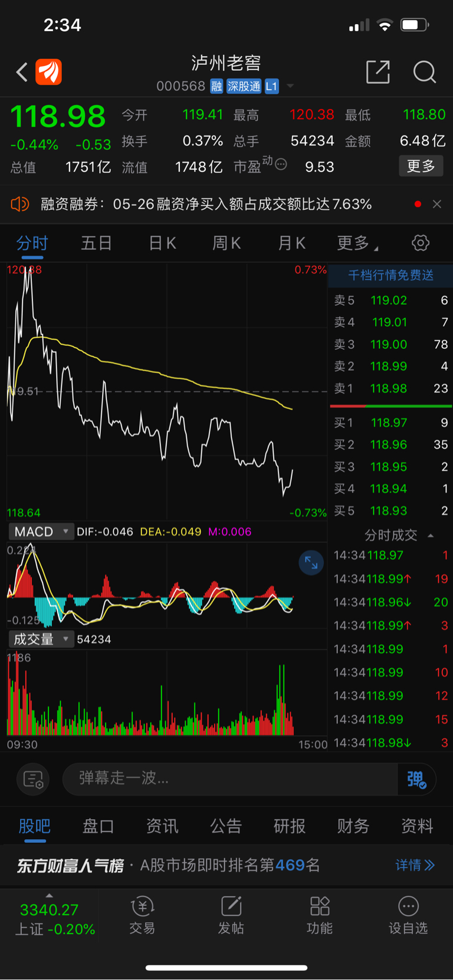453x980 pixels.
Task: Tap the 发帖 post icon
Action: click(231, 916)
